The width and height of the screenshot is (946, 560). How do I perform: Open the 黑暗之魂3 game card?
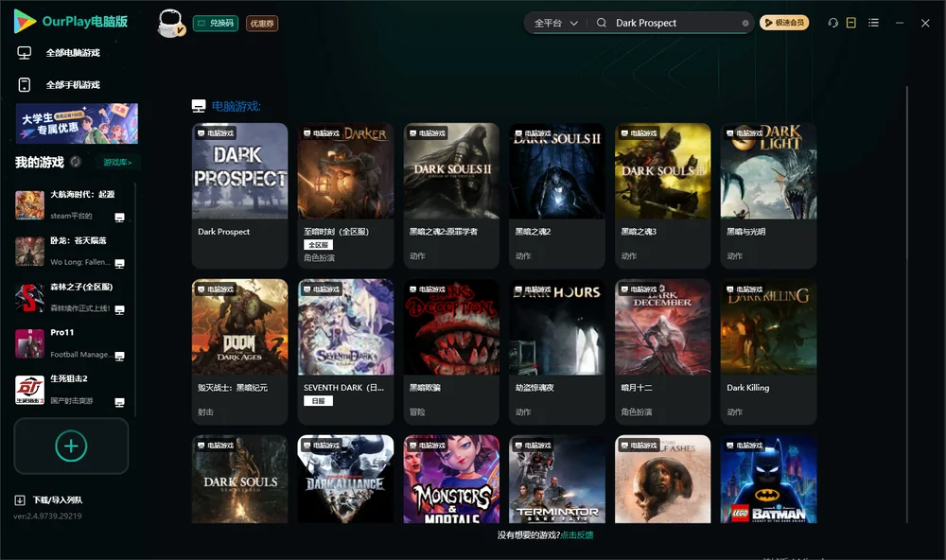[x=662, y=196]
